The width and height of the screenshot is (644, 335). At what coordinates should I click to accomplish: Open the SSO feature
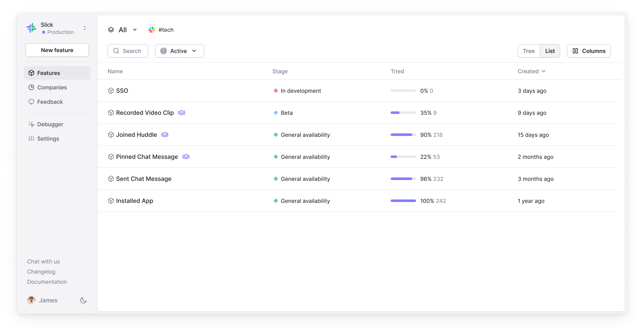[x=122, y=91]
